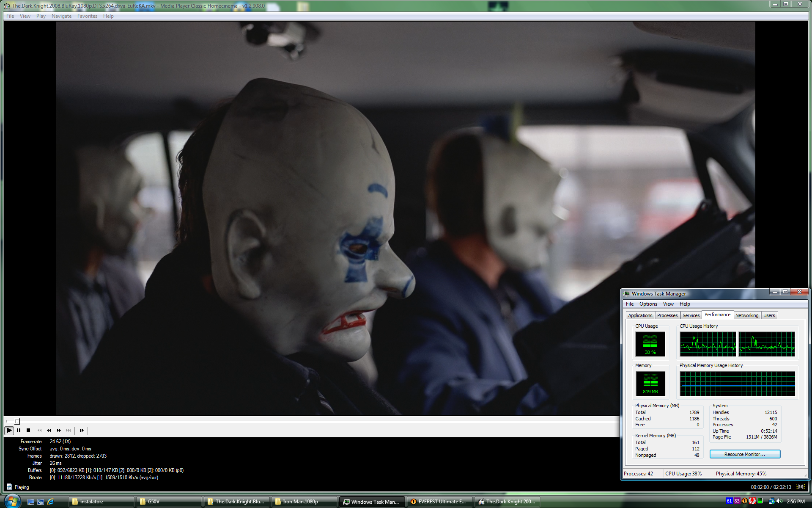Viewport: 812px width, 508px height.
Task: Click the Switch Between Windows quick launch icon
Action: pyautogui.click(x=41, y=502)
